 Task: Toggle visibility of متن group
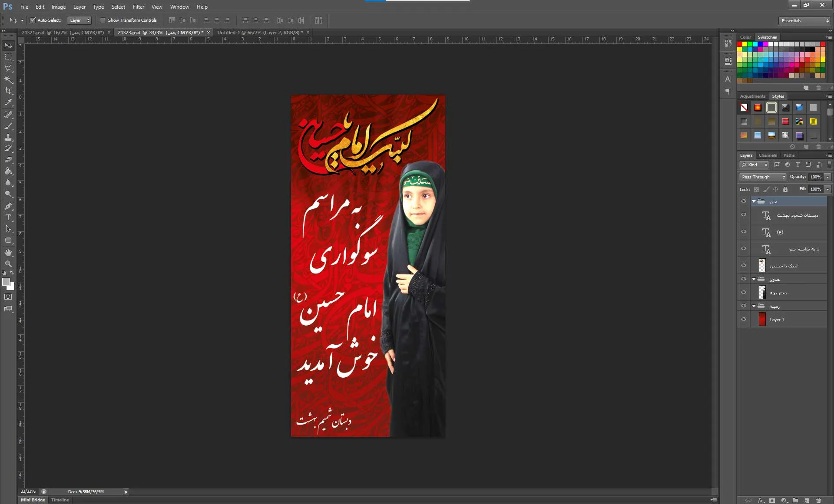coord(744,201)
